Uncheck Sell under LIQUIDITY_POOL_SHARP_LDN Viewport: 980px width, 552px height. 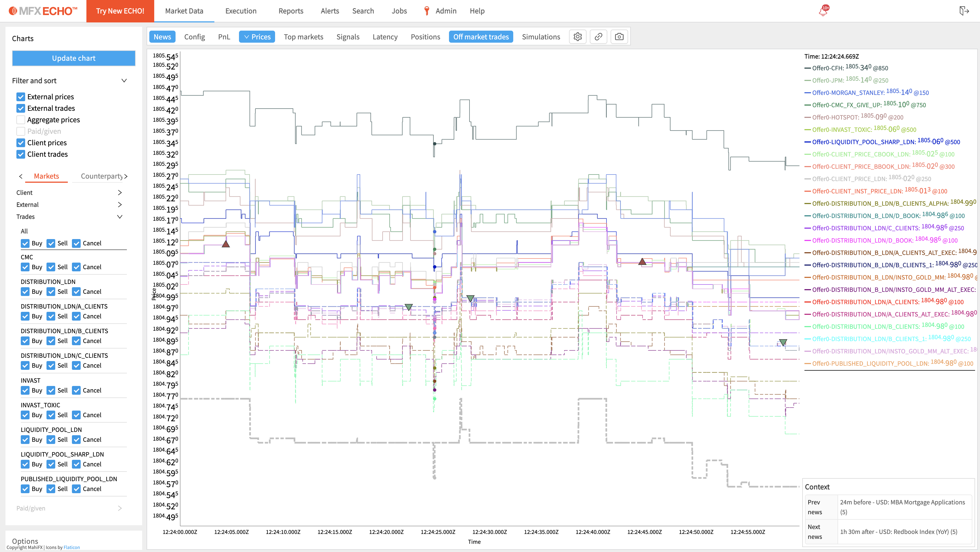(x=51, y=464)
